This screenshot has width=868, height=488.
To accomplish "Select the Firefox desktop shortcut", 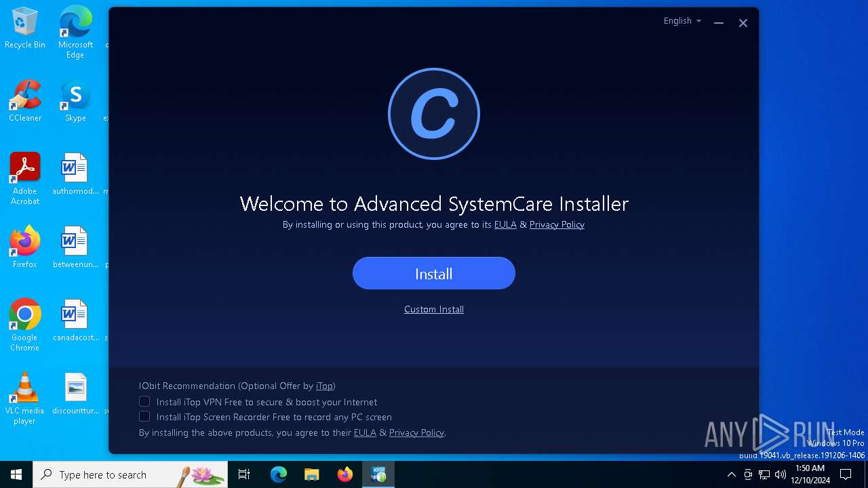I will click(25, 247).
